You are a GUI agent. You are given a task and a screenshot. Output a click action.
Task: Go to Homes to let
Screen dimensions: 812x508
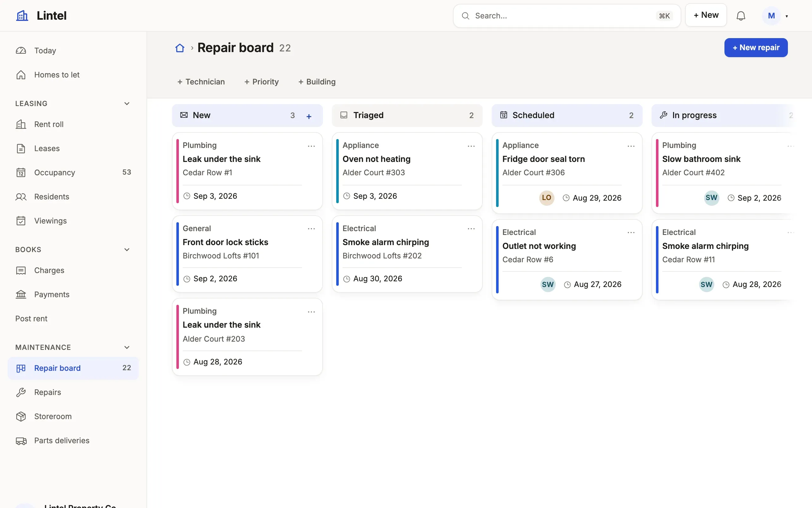pos(73,75)
